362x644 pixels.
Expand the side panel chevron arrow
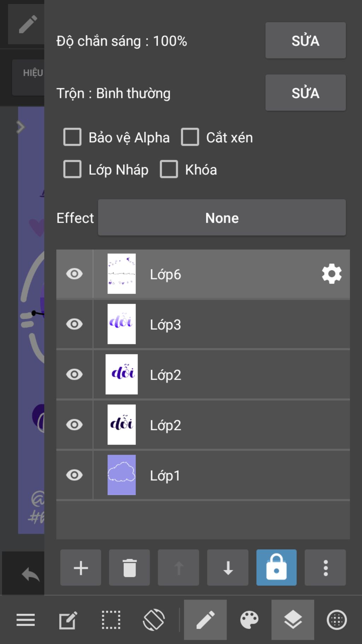tap(21, 127)
